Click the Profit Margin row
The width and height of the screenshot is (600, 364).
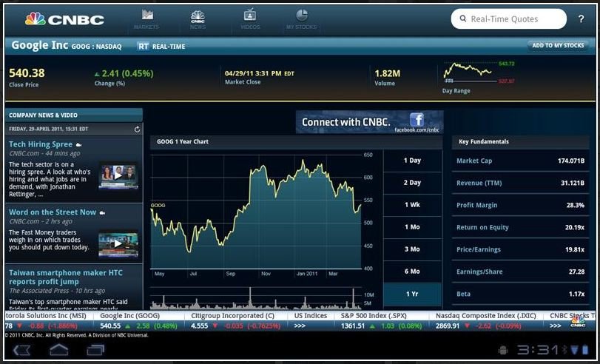(x=520, y=205)
